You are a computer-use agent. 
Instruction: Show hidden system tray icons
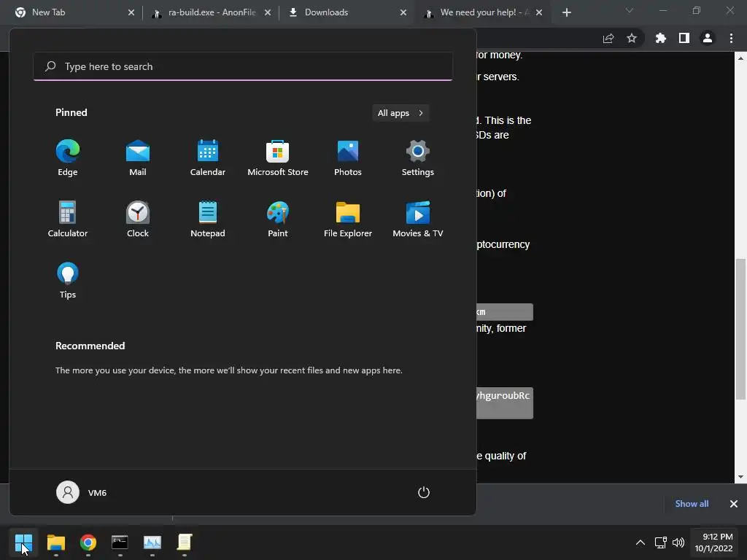[x=640, y=542]
